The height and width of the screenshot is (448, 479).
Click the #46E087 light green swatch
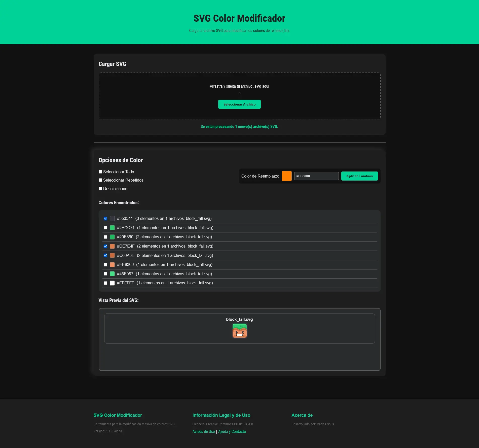coord(112,274)
